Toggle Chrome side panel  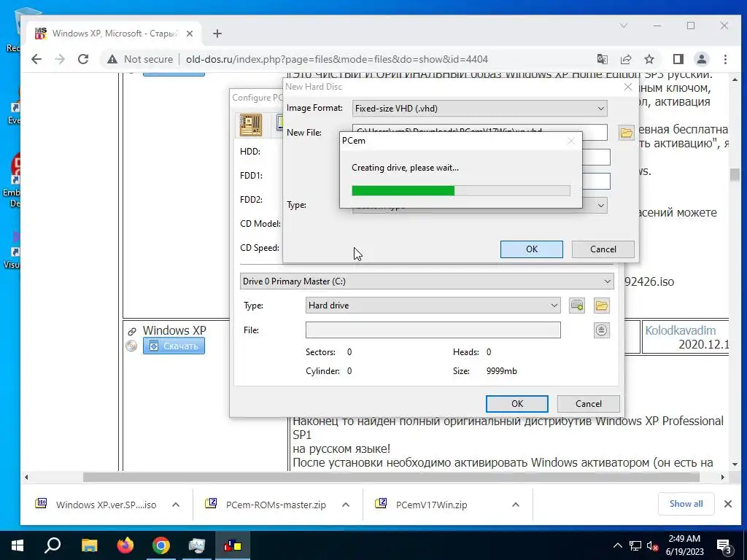coord(678,59)
